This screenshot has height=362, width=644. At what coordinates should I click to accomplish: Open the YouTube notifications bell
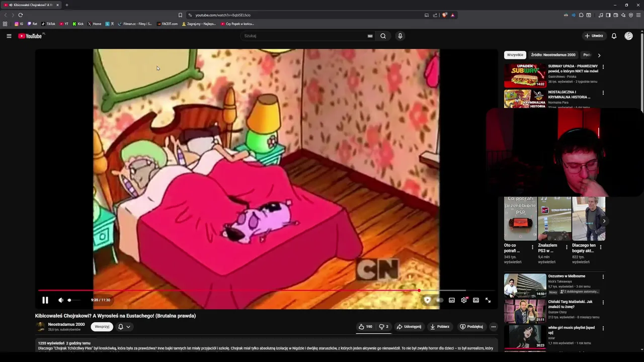614,36
